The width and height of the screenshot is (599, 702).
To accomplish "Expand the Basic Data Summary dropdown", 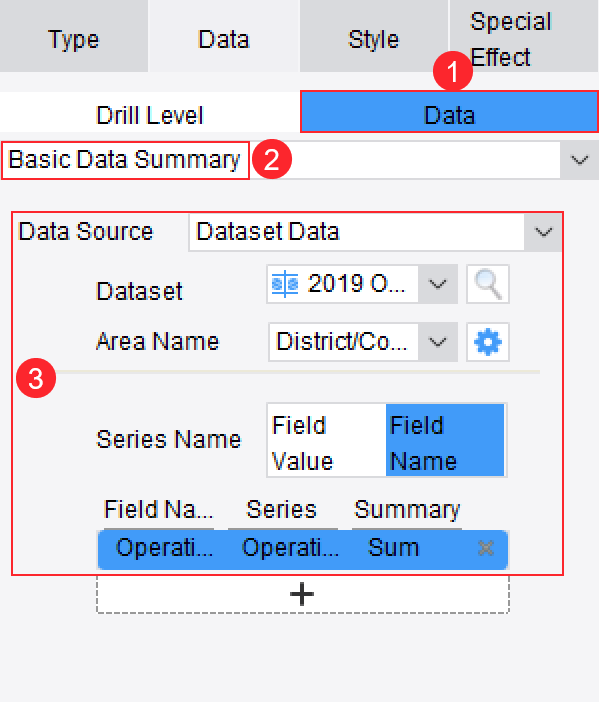I will tap(579, 160).
